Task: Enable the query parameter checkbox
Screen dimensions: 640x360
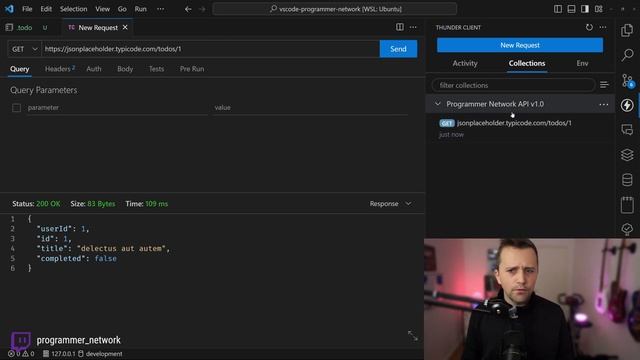Action: pyautogui.click(x=16, y=108)
